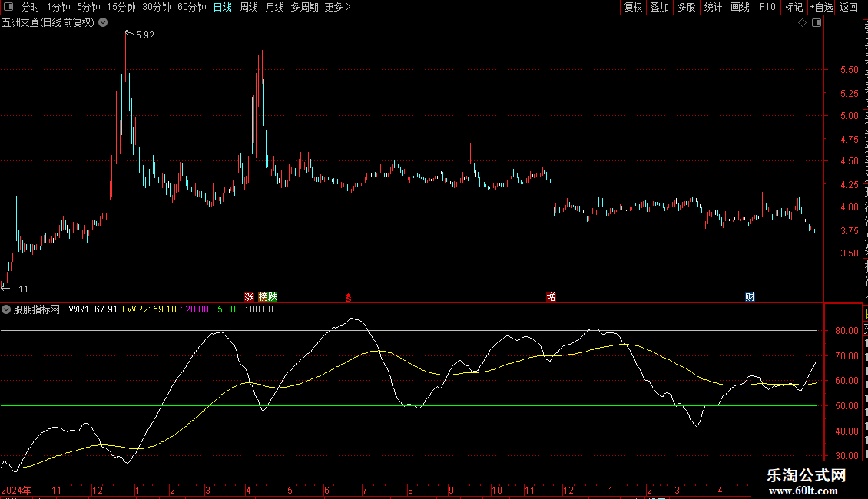Click the 3.11 low price label
The image size is (868, 499).
[19, 289]
